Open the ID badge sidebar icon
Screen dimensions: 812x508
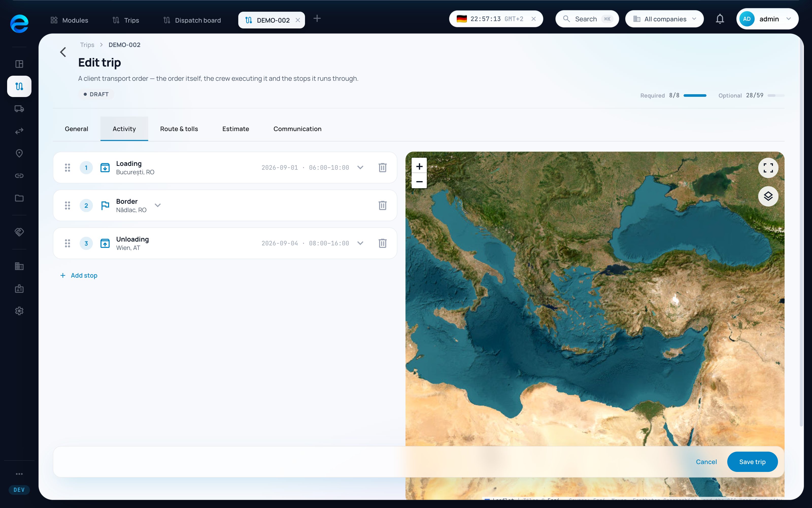point(19,289)
